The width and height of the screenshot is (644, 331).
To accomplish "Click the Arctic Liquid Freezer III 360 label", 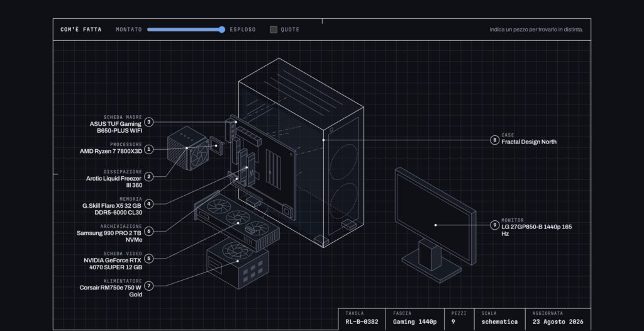I will coord(114,182).
